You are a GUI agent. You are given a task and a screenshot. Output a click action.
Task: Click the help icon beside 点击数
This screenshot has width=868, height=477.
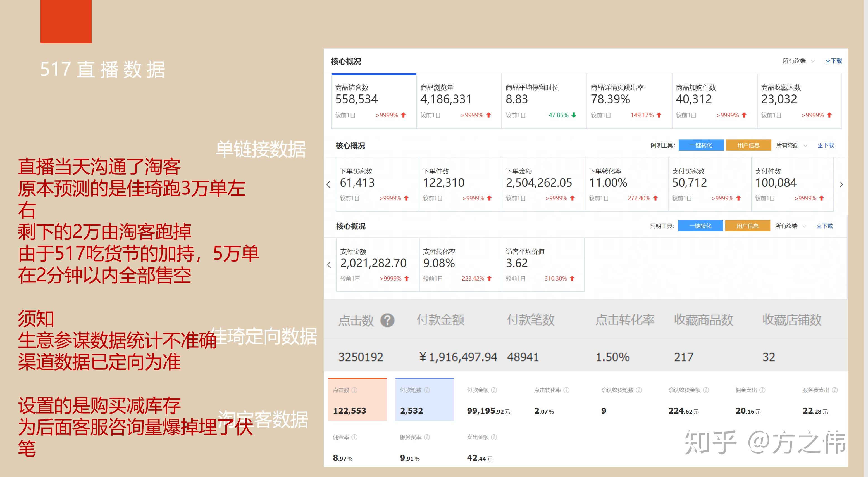pyautogui.click(x=387, y=320)
